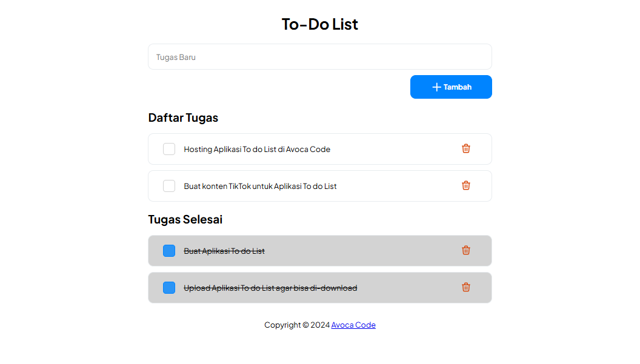Screen dimensions: 640x364
Task: Click the task text Hosting Aplikasi To do List
Action: pyautogui.click(x=257, y=148)
